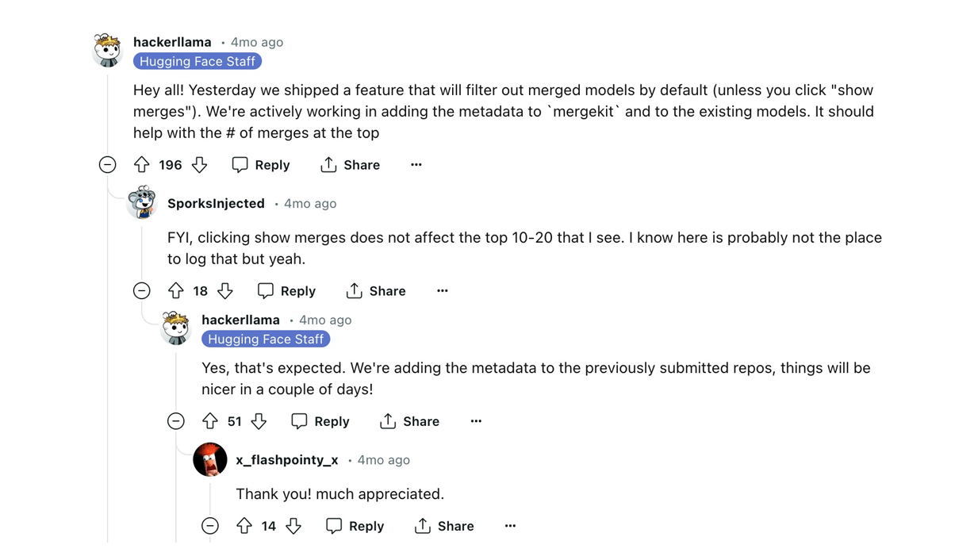
Task: Downvote SporksInjected's comment with 18 votes
Action: (x=225, y=291)
